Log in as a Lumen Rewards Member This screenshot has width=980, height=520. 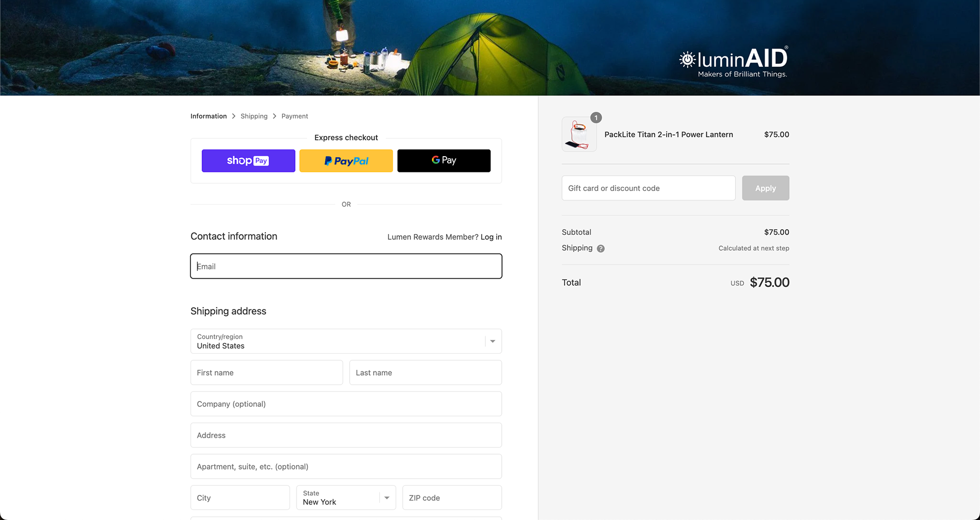click(491, 237)
